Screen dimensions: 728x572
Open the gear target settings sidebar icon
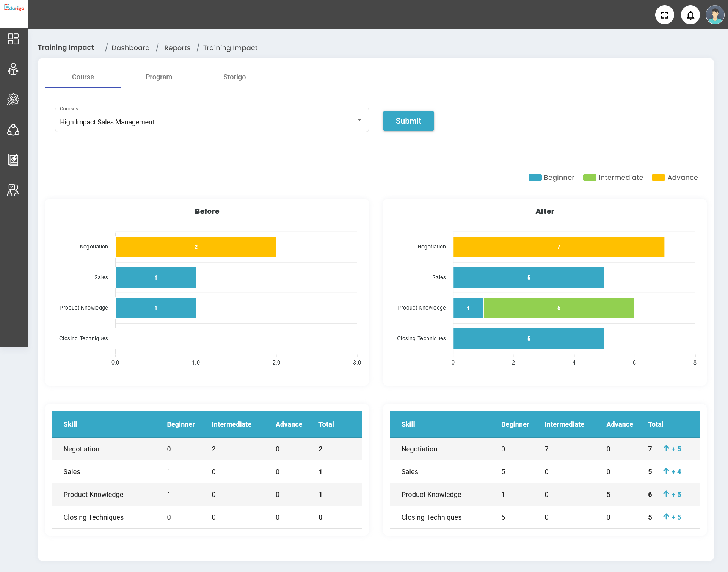pos(13,99)
